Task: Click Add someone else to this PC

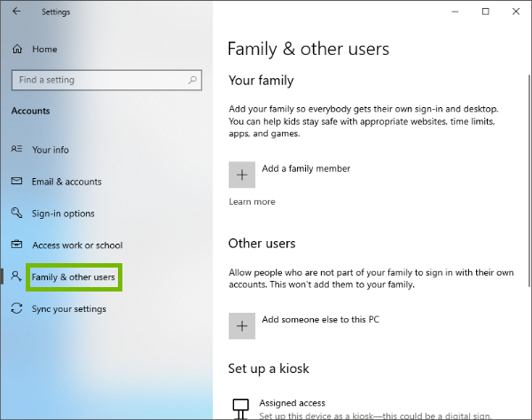Action: click(321, 319)
